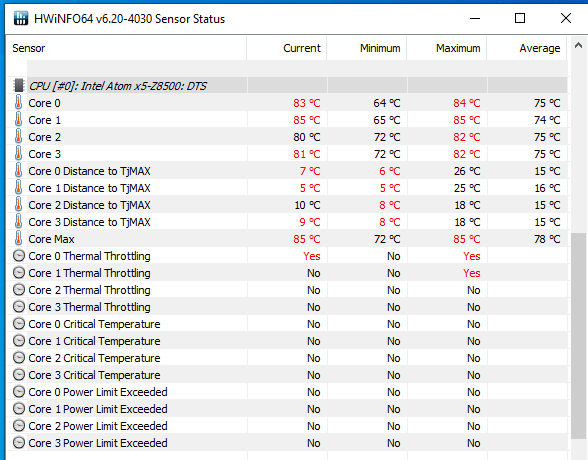Click clock icon of Core 0 Thermal Throttling
588x460 pixels.
[19, 256]
